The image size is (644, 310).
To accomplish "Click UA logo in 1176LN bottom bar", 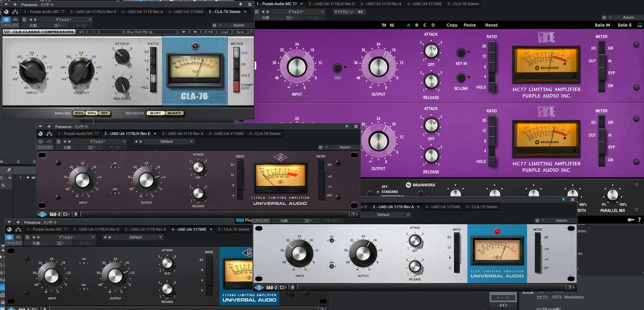I will [42, 214].
